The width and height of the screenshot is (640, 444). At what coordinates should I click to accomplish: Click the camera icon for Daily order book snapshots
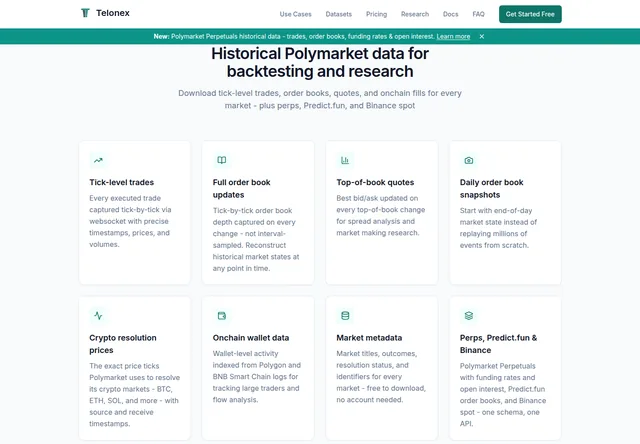pos(469,160)
